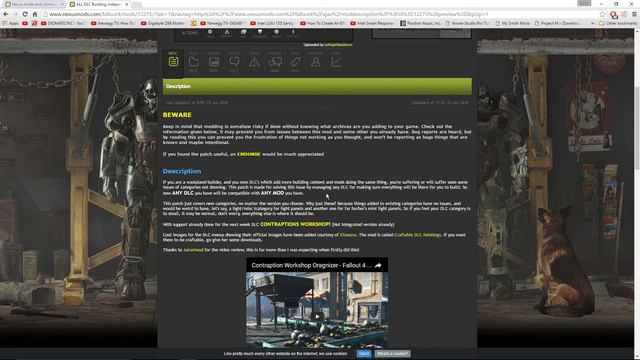
Task: Open the Tags tab tag icon
Action: 295,62
